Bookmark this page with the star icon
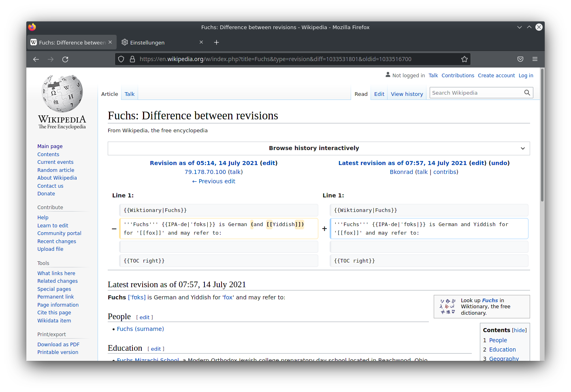The width and height of the screenshot is (571, 392). click(x=464, y=59)
